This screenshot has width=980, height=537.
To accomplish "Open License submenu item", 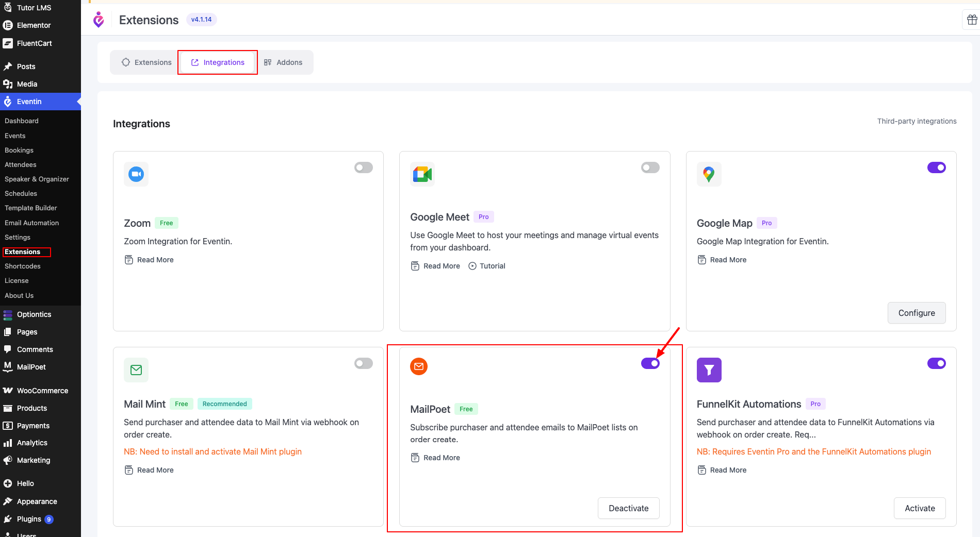I will click(x=17, y=280).
